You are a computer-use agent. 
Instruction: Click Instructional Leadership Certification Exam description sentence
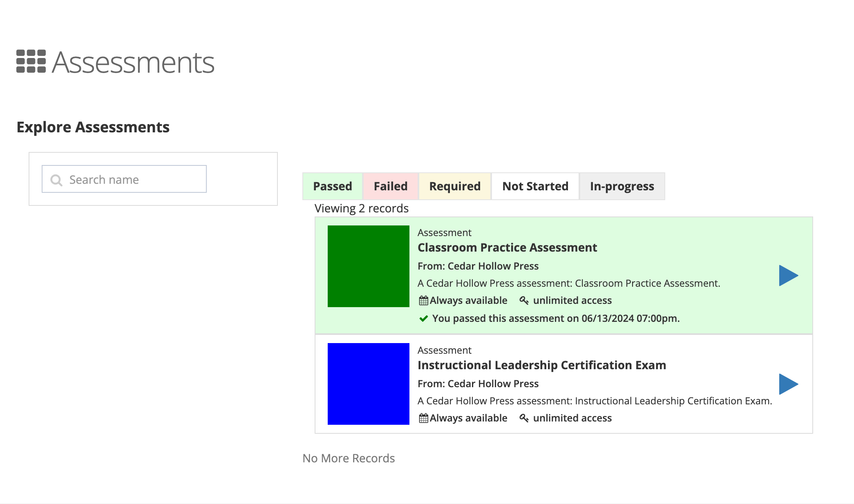(x=595, y=401)
